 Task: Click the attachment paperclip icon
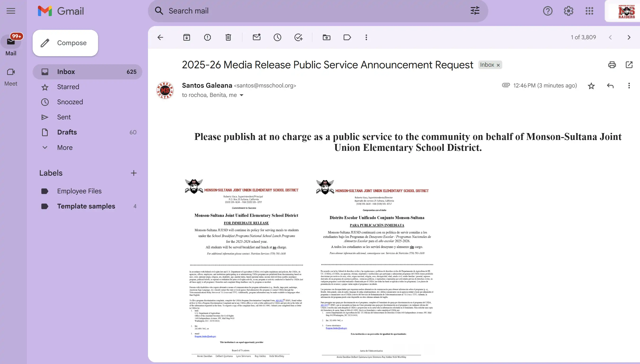click(x=506, y=85)
